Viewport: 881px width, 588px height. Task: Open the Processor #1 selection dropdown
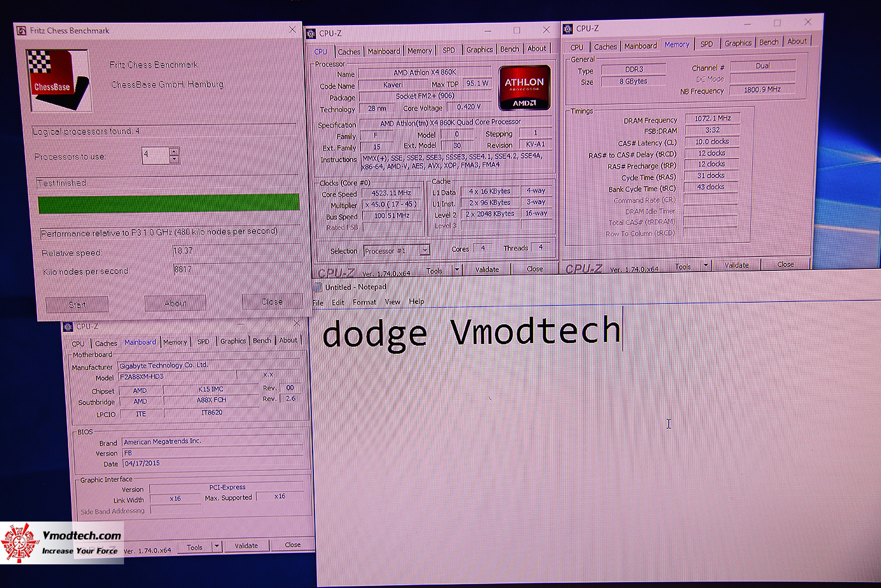[x=425, y=251]
